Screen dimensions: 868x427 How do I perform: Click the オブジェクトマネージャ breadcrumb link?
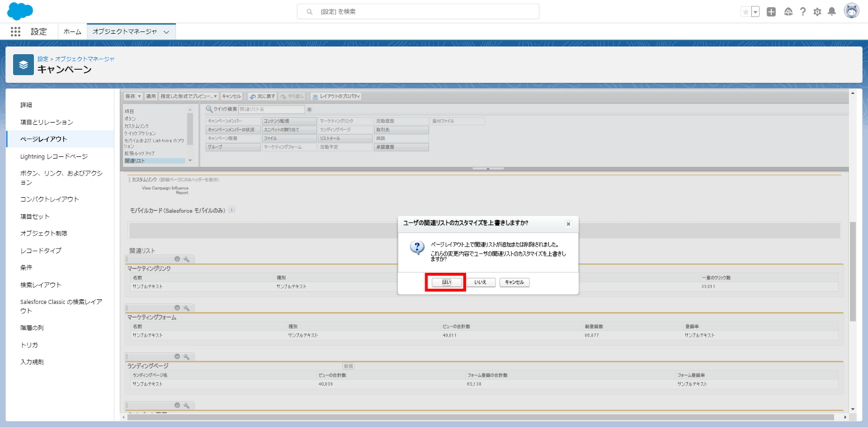85,59
